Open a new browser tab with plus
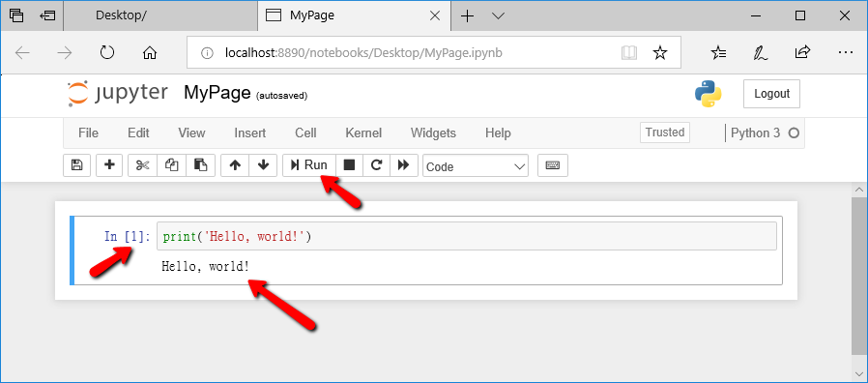This screenshot has width=868, height=383. [468, 15]
